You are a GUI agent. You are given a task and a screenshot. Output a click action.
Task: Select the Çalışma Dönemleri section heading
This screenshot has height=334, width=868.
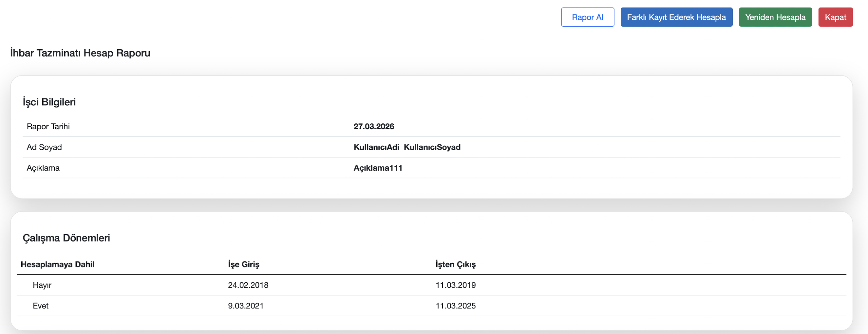point(66,238)
